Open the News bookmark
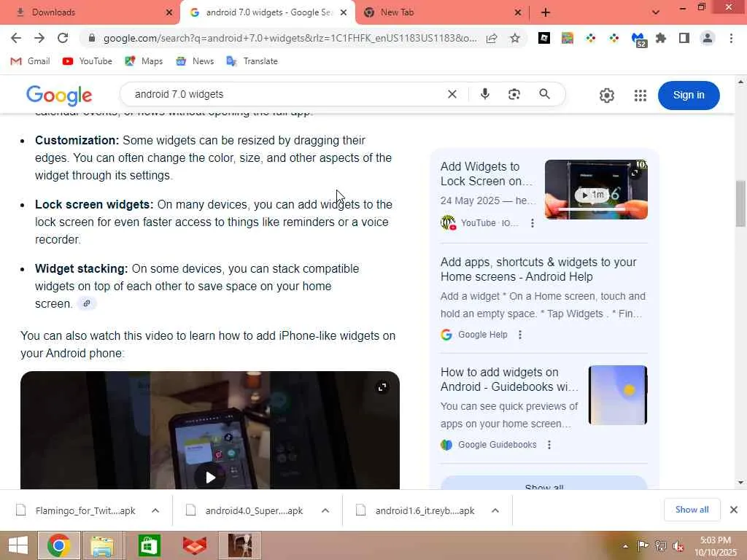This screenshot has height=560, width=747. 195,61
